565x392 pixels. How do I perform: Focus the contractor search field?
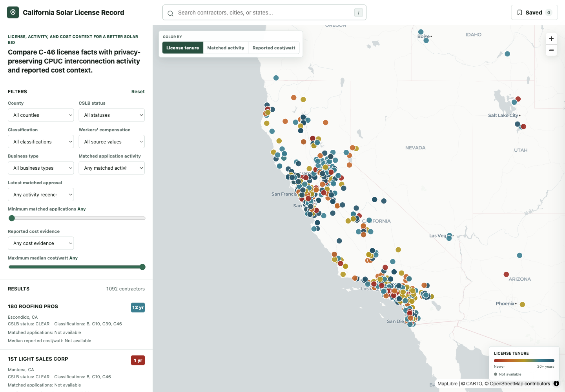264,13
